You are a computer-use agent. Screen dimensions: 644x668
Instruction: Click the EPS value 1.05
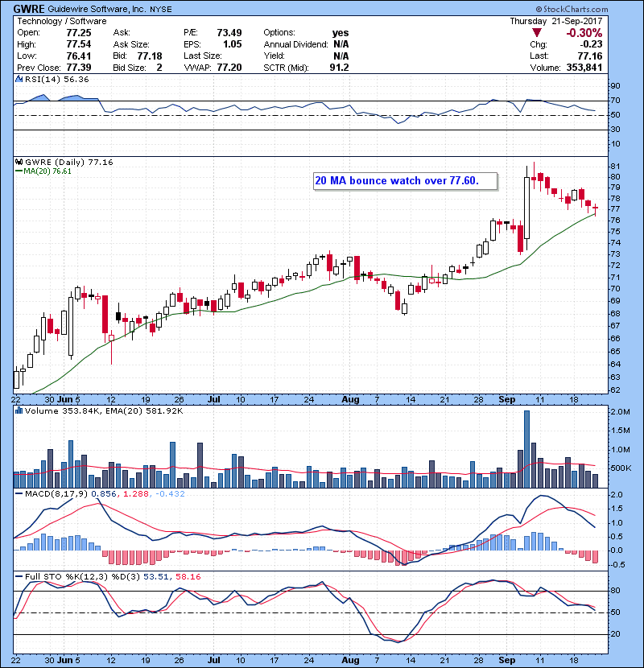click(x=233, y=44)
